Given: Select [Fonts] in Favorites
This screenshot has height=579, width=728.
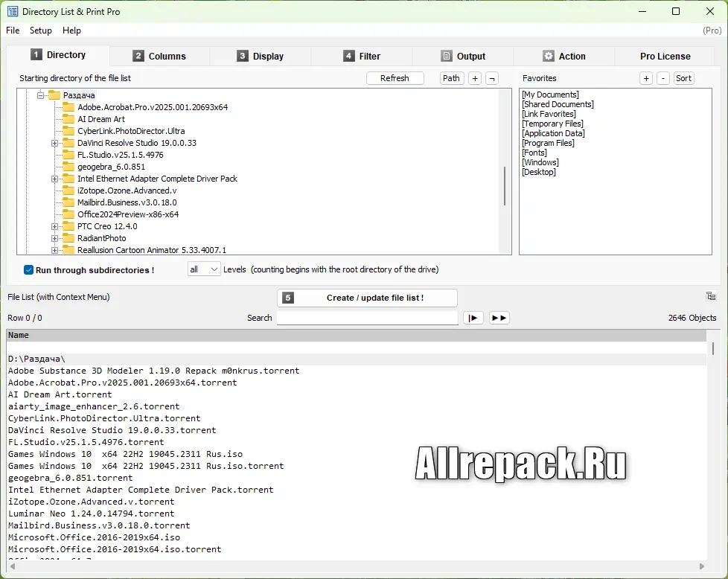Looking at the screenshot, I should pos(534,153).
